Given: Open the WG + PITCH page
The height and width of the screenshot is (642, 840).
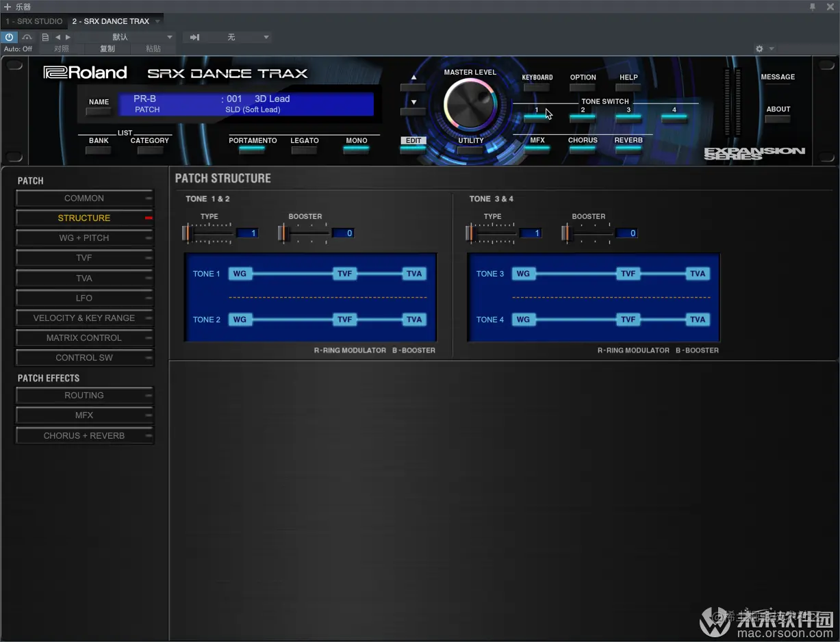Looking at the screenshot, I should (x=84, y=238).
